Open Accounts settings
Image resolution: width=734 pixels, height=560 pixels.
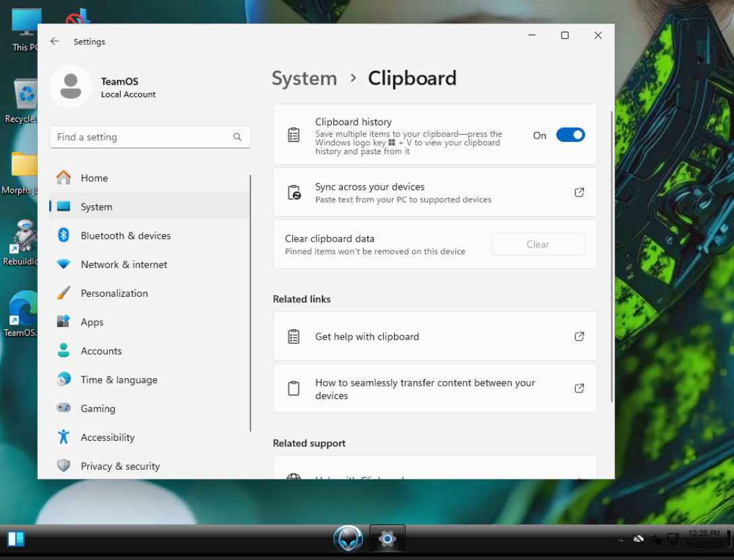(x=149, y=351)
